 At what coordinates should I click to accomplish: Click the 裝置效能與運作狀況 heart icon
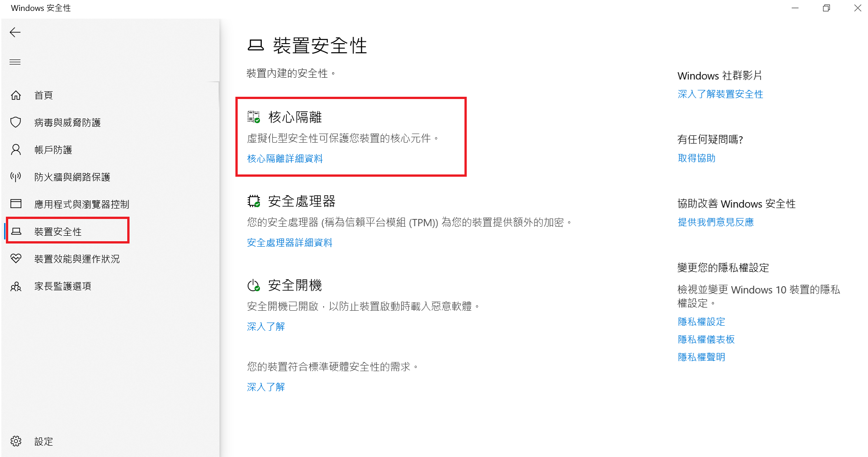(15, 258)
